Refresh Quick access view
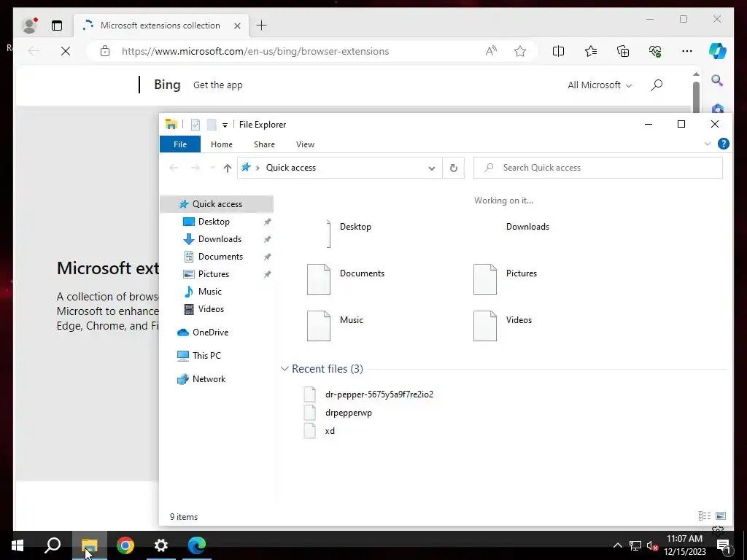The image size is (747, 560). coord(454,168)
